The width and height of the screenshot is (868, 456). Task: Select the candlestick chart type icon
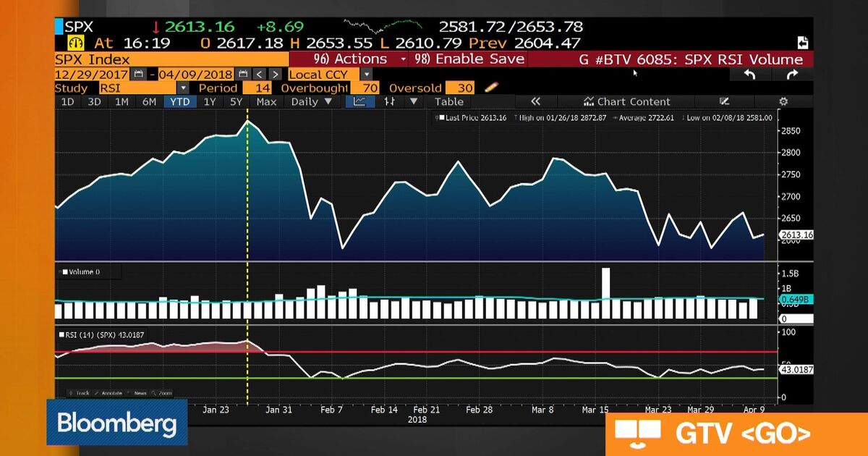389,102
